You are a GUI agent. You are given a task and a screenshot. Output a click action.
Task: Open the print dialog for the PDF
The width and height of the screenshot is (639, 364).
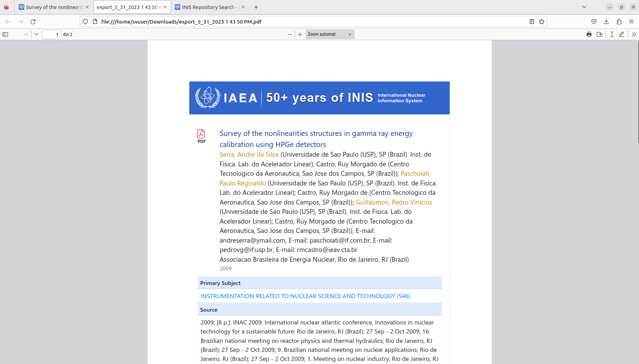click(x=589, y=34)
